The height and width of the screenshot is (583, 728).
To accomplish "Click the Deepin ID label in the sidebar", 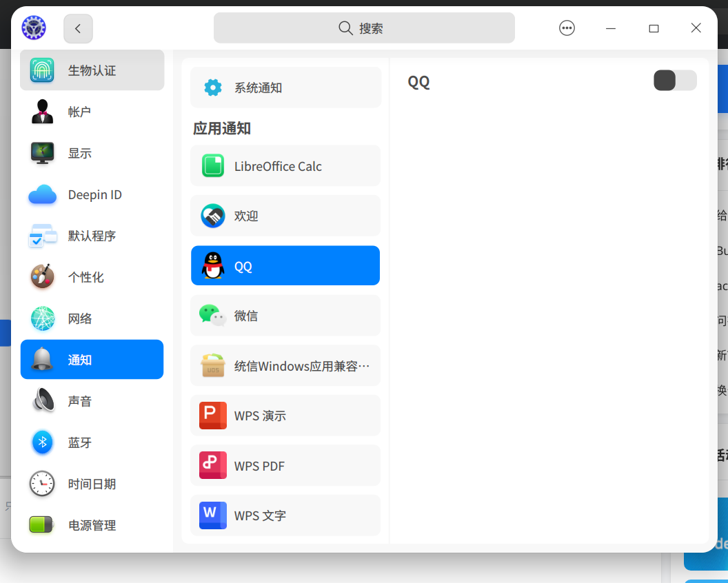I will click(94, 194).
